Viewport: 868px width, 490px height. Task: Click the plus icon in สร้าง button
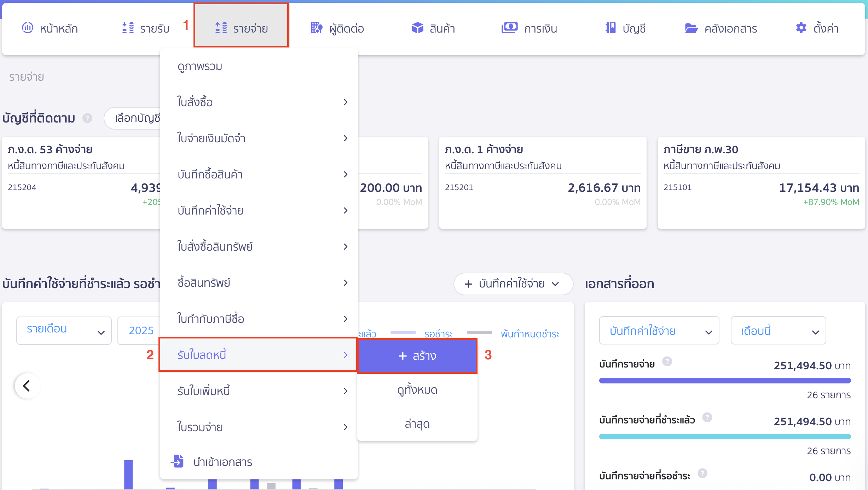pyautogui.click(x=403, y=356)
